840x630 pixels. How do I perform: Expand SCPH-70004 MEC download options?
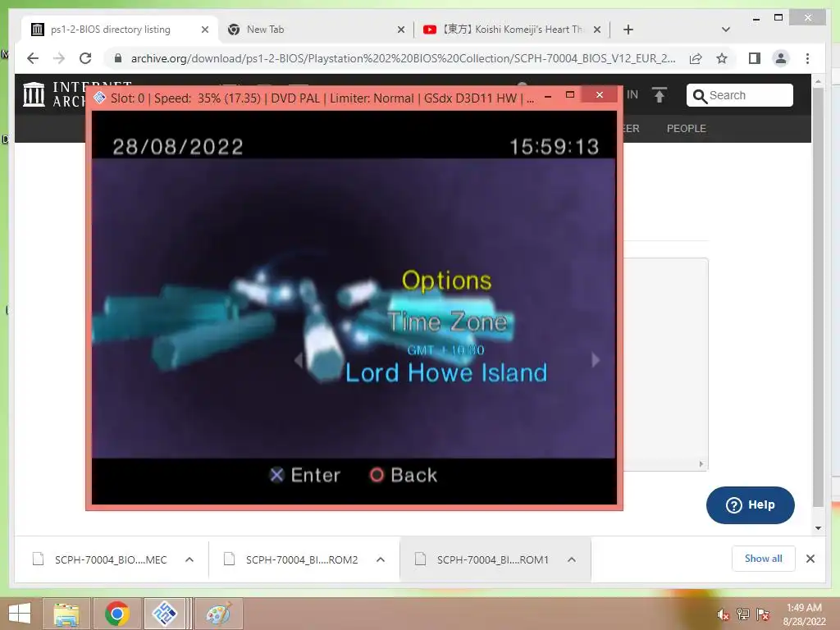pos(189,559)
